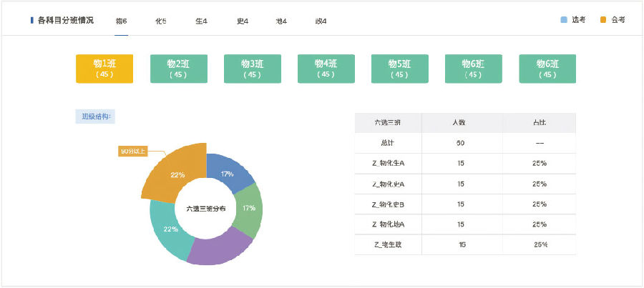
Task: Click the green 17% donut segment
Action: [x=249, y=208]
